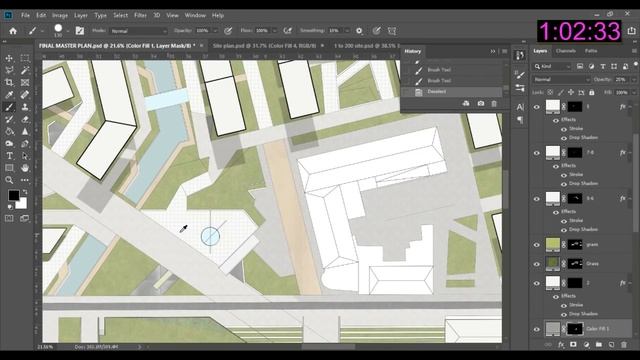The width and height of the screenshot is (640, 360).
Task: Select the Rectangle shape tool
Action: [9, 168]
